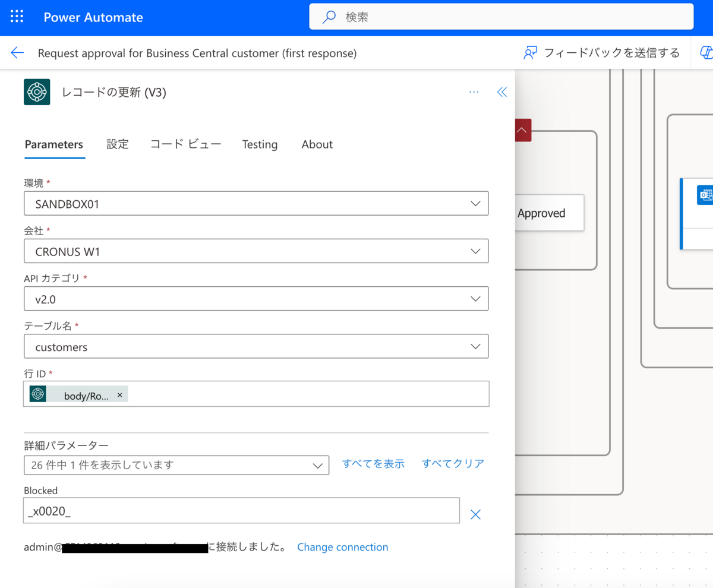Open the API カテゴリ dropdown
The height and width of the screenshot is (588, 713).
(475, 298)
